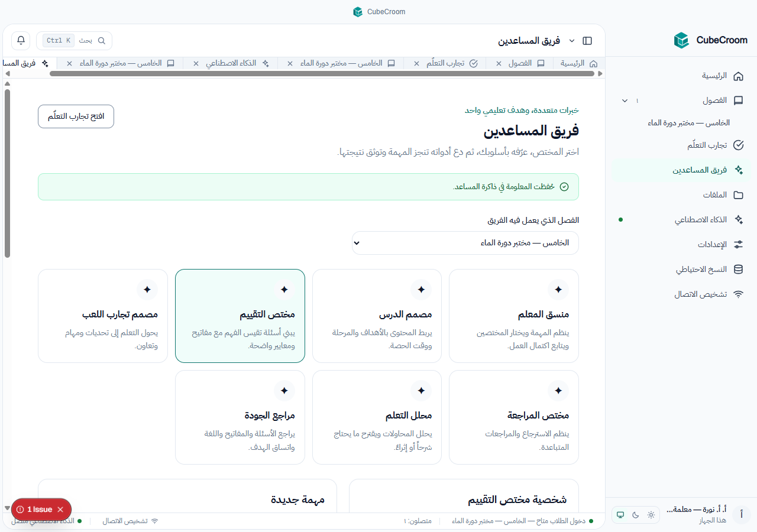Collapse the الفصول section chevron in sidebar

click(x=625, y=100)
